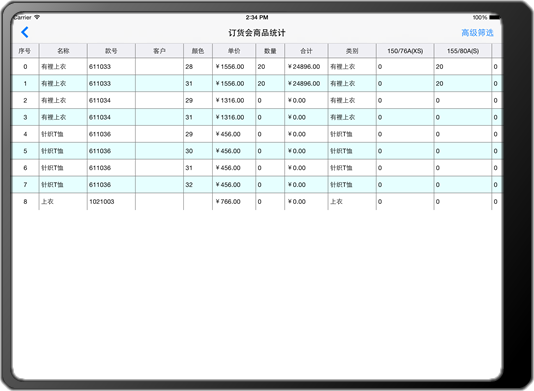Click the Wi-Fi status icon
This screenshot has height=391, width=534.
37,17
